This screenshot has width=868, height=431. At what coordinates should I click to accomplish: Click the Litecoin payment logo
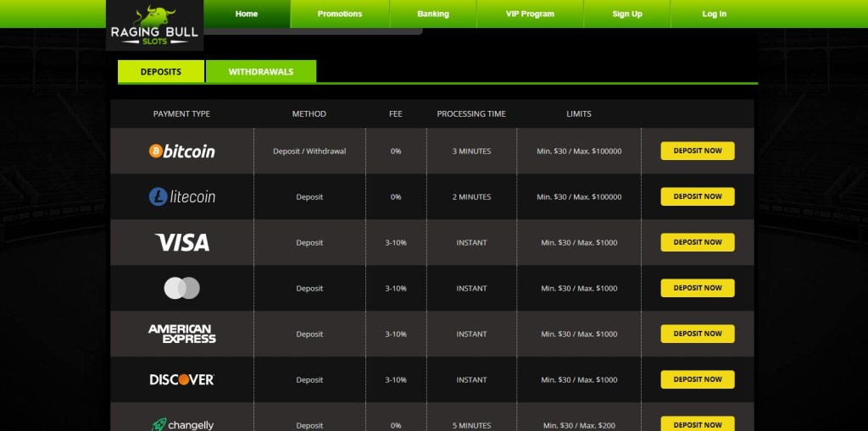pyautogui.click(x=181, y=196)
